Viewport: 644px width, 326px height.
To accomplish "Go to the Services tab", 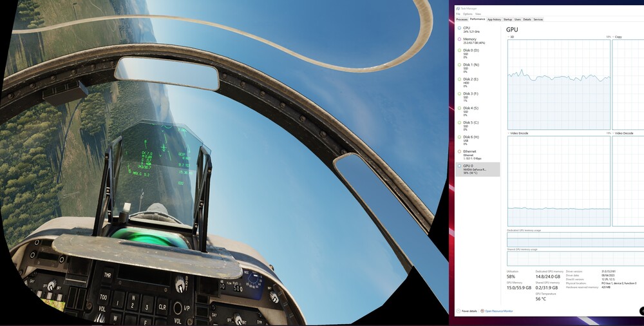I will click(x=538, y=19).
